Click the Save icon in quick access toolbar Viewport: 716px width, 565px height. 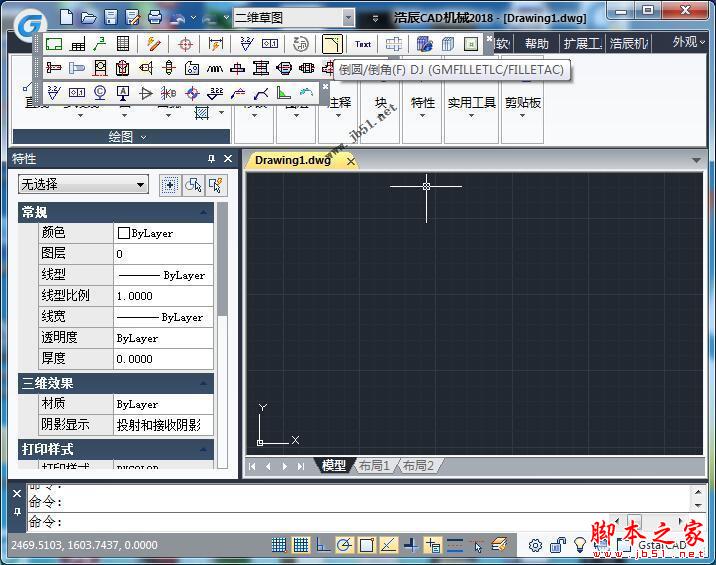point(110,17)
